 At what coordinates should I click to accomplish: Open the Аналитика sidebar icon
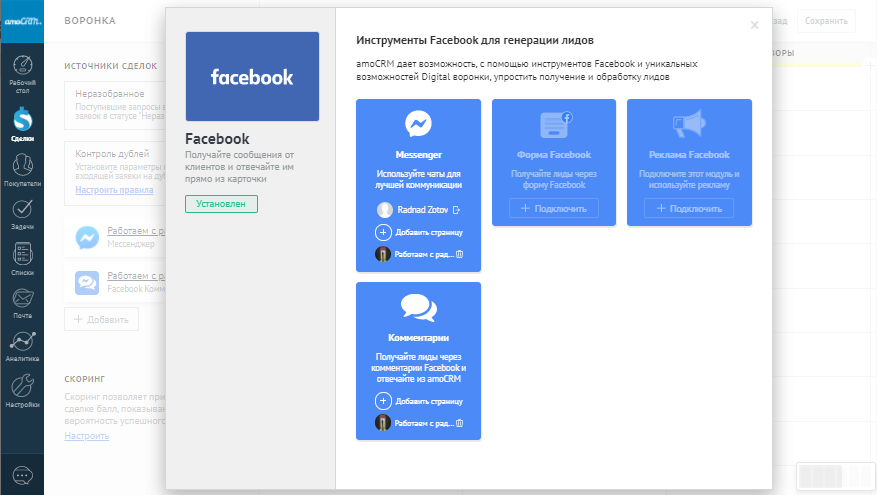point(22,341)
